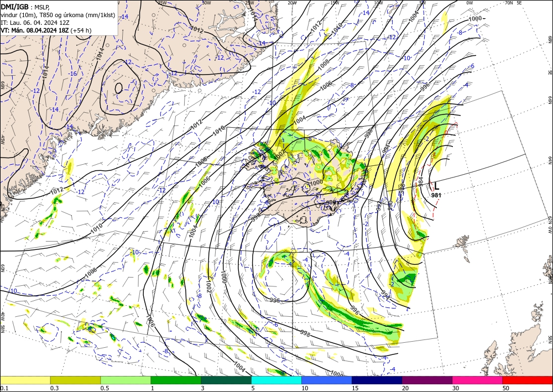This screenshot has height=392, width=553.
Task: Click the '50' legend scale value
Action: click(x=506, y=388)
